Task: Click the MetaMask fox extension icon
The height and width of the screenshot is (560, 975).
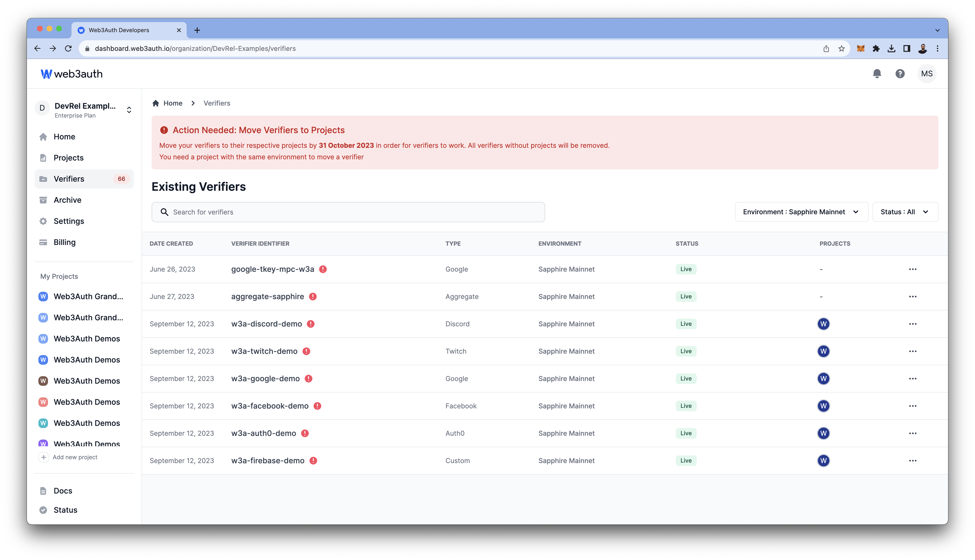Action: 860,48
